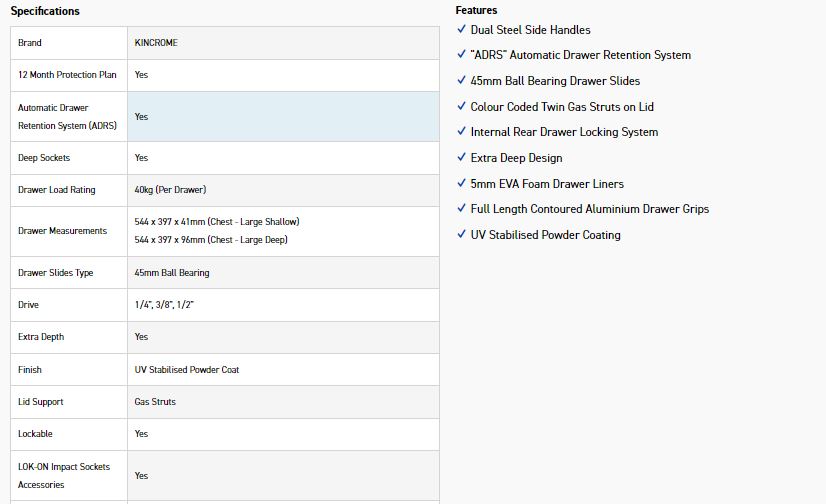Click the tick before 45mm Ball Bearing Drawer Slides
The height and width of the screenshot is (504, 826).
(x=461, y=81)
